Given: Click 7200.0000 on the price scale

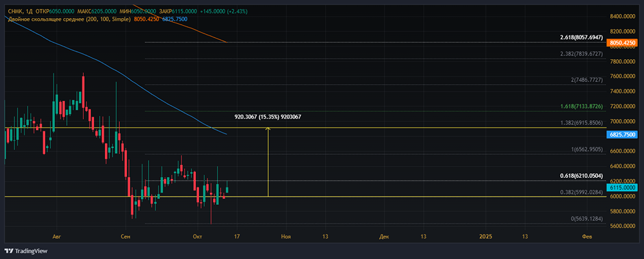Looking at the screenshot, I should [x=623, y=106].
